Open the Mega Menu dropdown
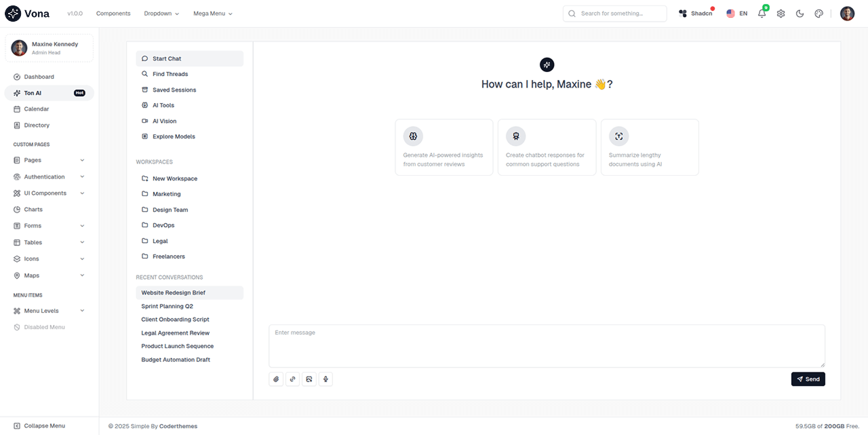The image size is (868, 435). tap(212, 13)
